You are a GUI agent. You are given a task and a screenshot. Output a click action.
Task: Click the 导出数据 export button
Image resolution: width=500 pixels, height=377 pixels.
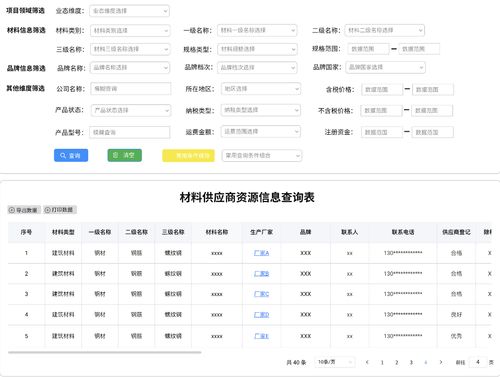pos(24,210)
